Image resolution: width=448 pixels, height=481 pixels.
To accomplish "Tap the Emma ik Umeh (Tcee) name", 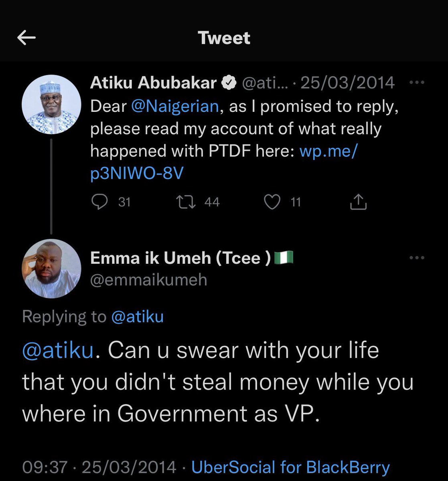I will tap(181, 258).
